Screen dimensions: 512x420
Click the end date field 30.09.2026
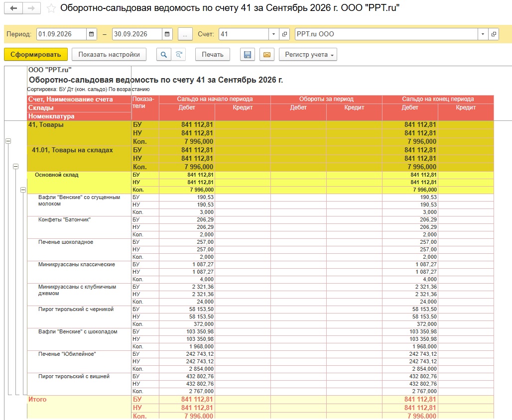point(137,34)
